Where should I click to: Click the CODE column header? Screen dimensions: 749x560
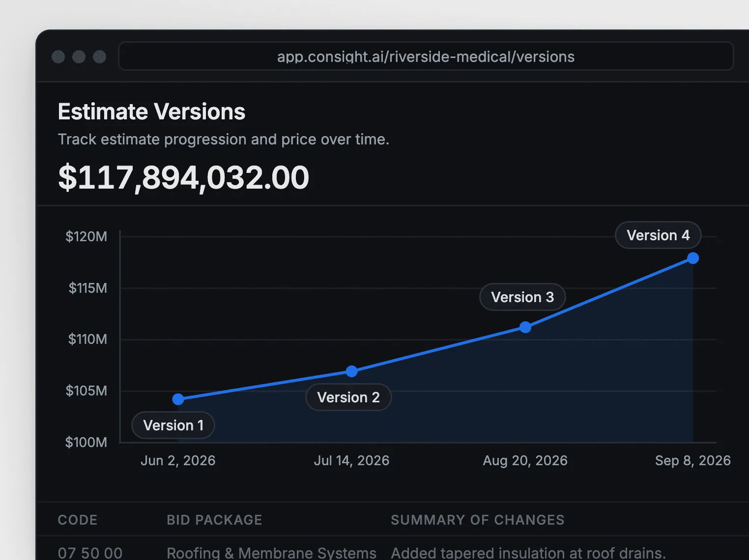[x=78, y=520]
